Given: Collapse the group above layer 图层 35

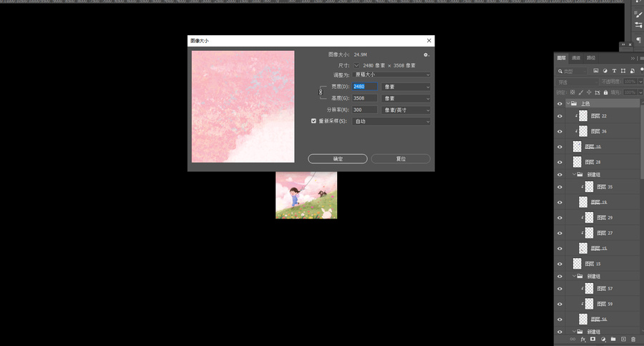Looking at the screenshot, I should 574,175.
